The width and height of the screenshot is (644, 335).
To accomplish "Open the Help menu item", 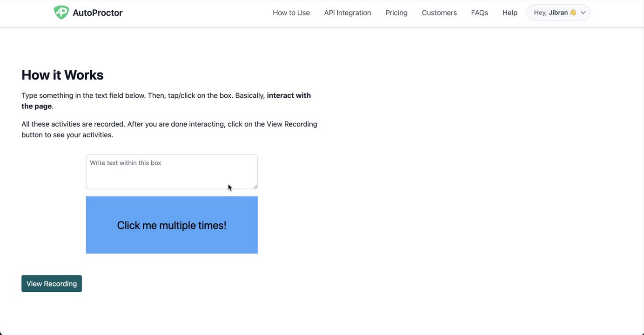I will (x=510, y=13).
